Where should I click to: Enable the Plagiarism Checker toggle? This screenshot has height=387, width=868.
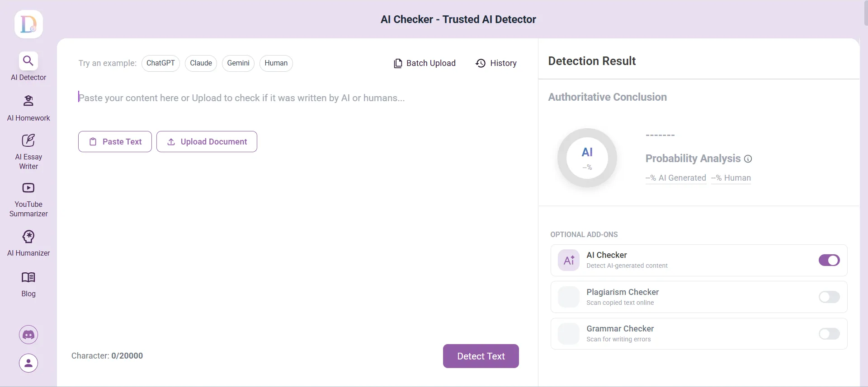pos(829,297)
